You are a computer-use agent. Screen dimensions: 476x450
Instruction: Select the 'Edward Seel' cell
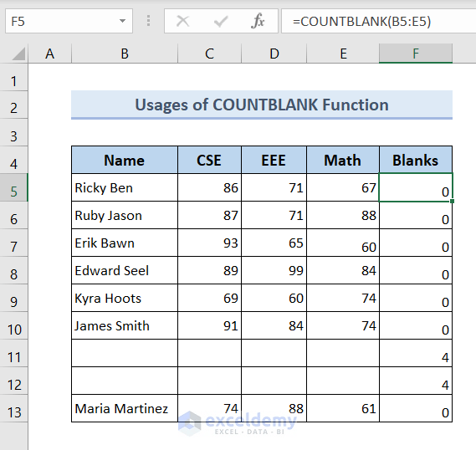pos(125,270)
